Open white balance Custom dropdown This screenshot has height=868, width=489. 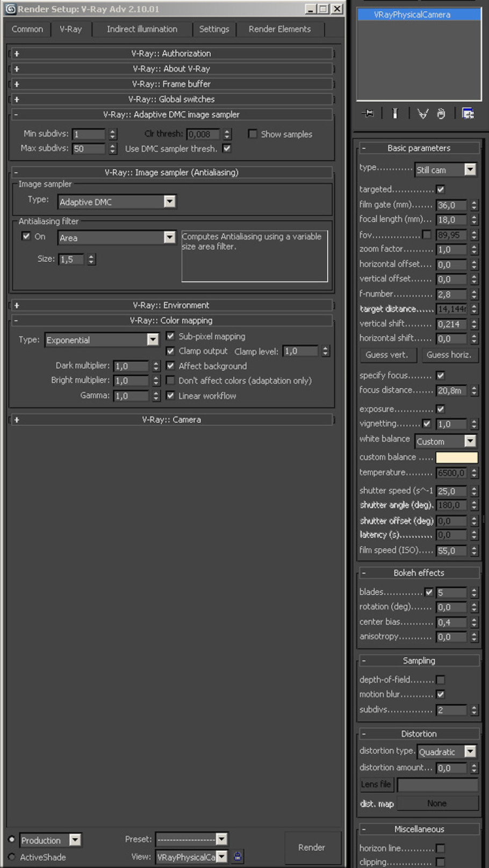click(445, 441)
